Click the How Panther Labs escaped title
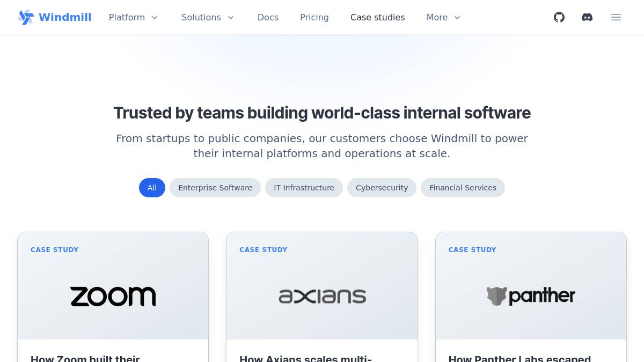This screenshot has width=644, height=362. [519, 358]
